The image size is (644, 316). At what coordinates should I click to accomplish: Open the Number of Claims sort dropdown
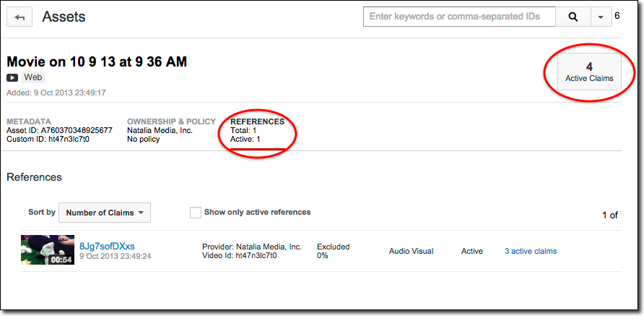tap(105, 213)
